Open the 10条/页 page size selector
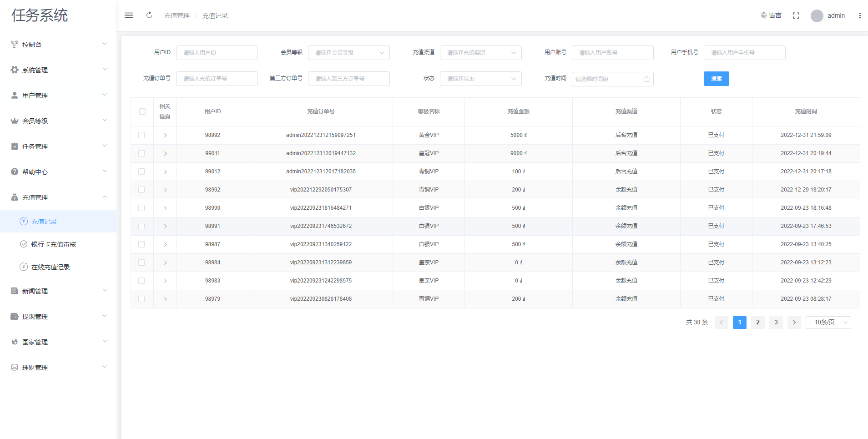 pos(828,323)
